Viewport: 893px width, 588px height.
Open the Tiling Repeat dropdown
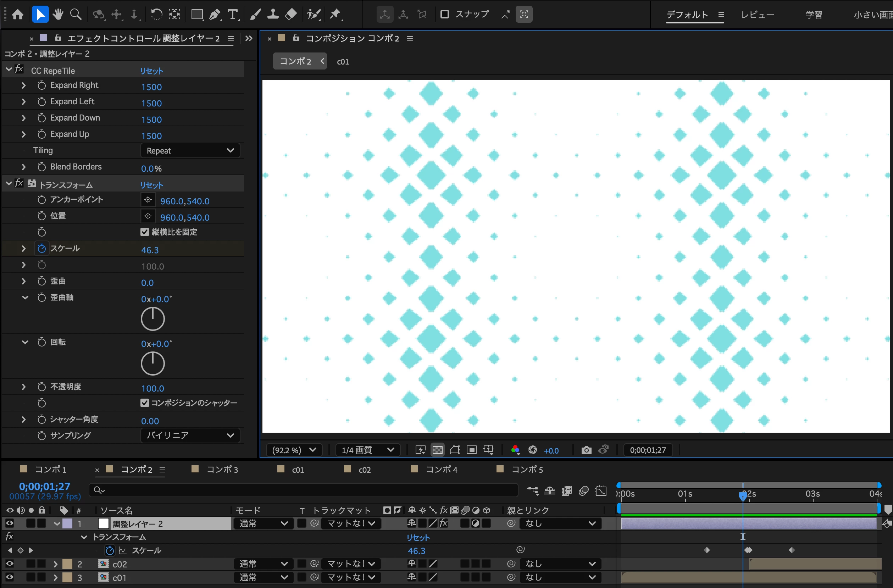pos(190,150)
